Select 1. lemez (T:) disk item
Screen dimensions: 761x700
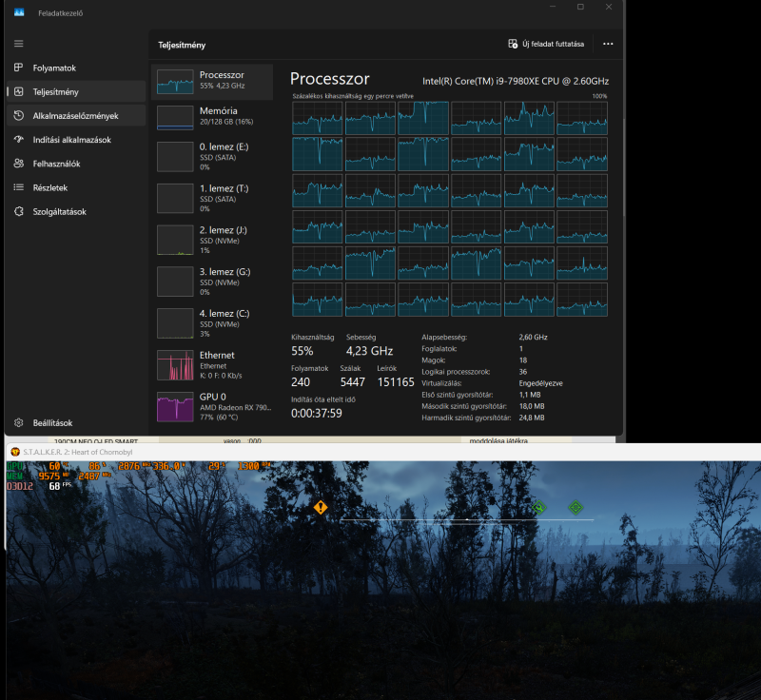coord(212,198)
